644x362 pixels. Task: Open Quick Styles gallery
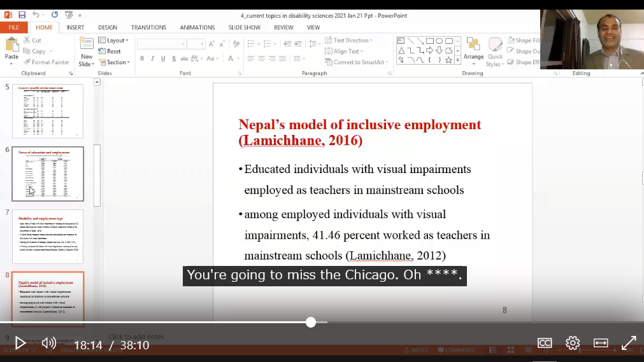(495, 52)
